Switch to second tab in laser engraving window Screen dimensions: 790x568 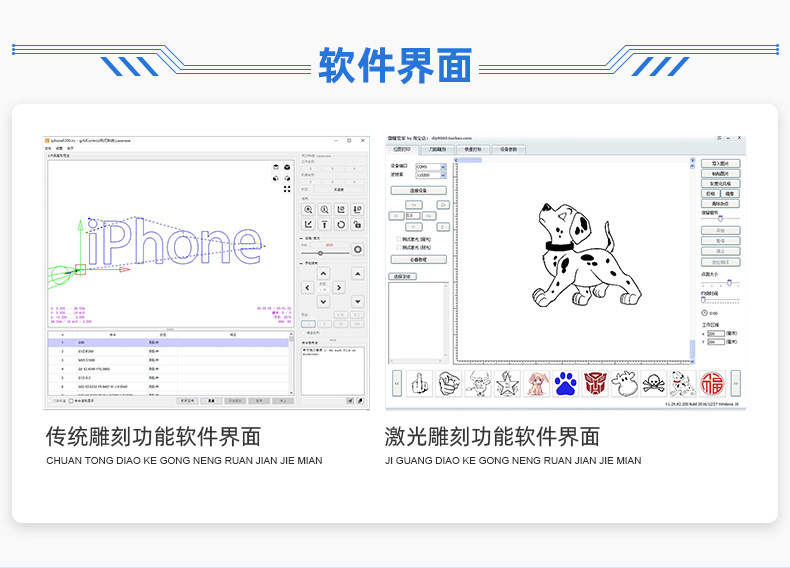pos(437,149)
